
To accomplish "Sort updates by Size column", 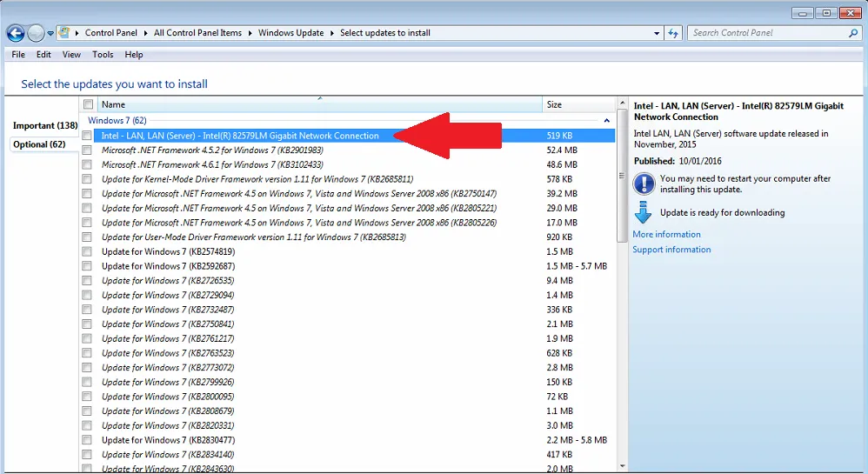I will point(579,104).
